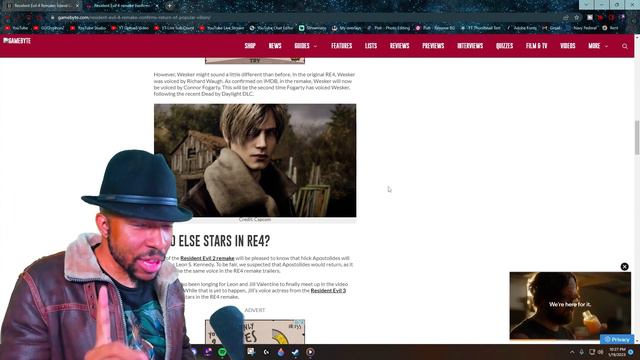Open the Shop menu item

250,46
